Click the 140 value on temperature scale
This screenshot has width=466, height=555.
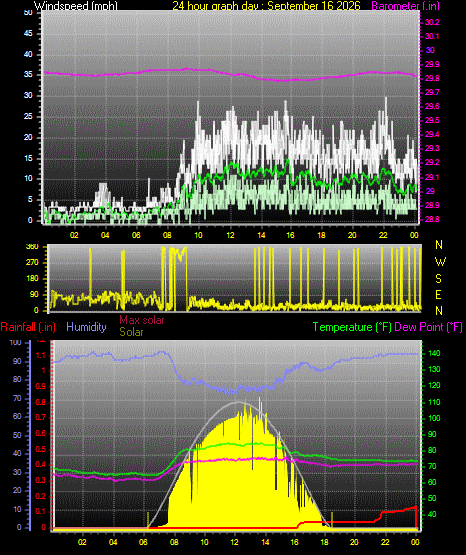pyautogui.click(x=434, y=353)
